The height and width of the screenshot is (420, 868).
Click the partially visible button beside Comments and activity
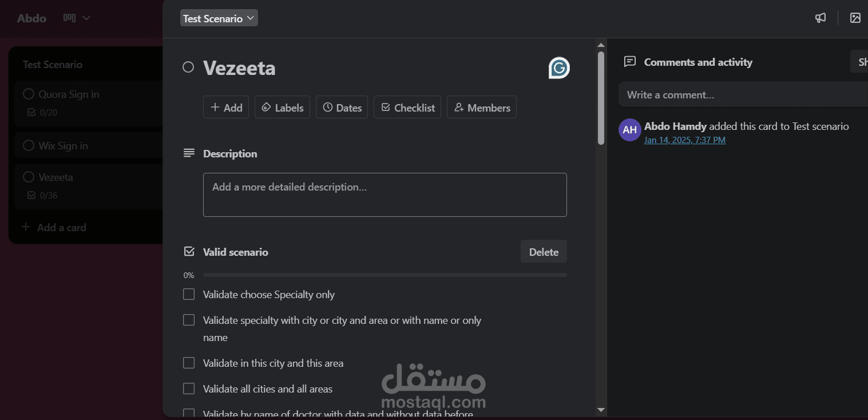[859, 62]
